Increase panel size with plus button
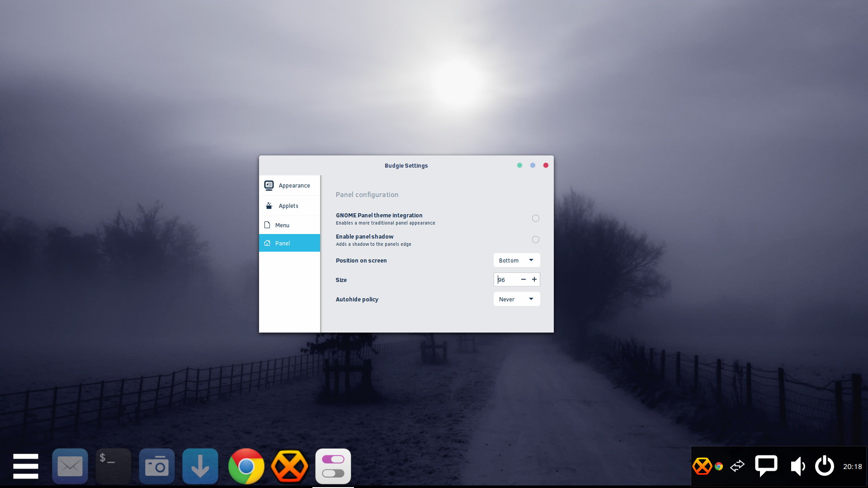Screen dimensions: 868x488 534,280
